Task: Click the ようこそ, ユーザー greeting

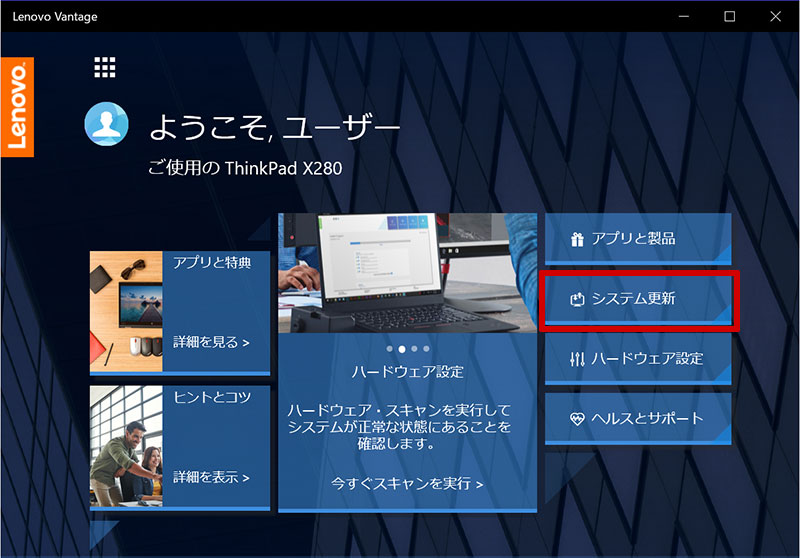Action: [x=274, y=127]
